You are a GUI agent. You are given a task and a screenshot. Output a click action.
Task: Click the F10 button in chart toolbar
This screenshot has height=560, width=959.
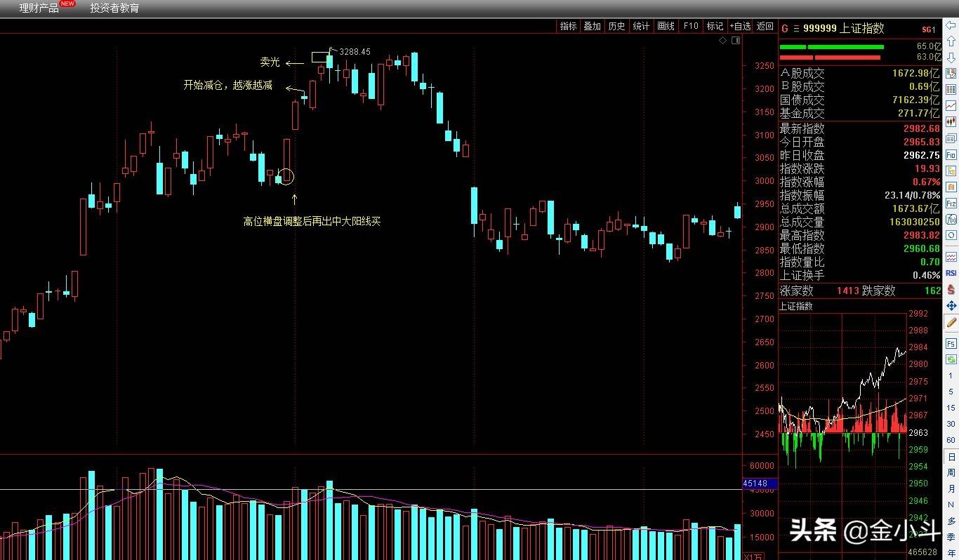pyautogui.click(x=691, y=26)
